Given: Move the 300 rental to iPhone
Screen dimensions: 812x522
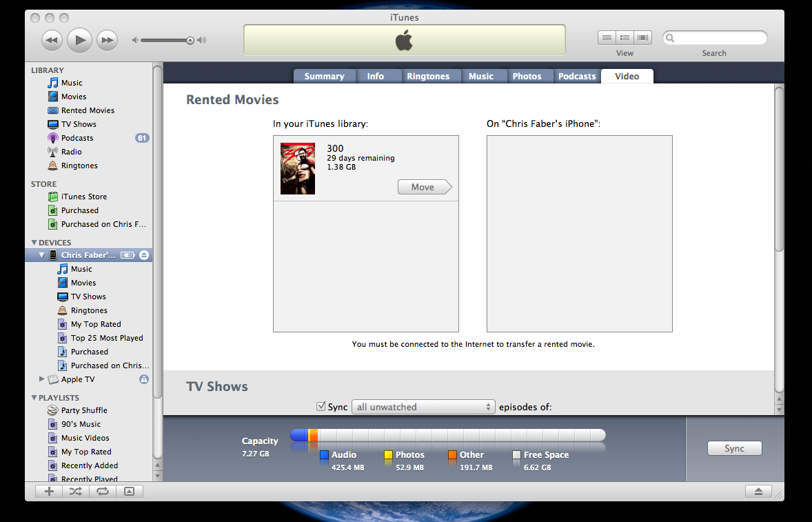Looking at the screenshot, I should pyautogui.click(x=425, y=187).
